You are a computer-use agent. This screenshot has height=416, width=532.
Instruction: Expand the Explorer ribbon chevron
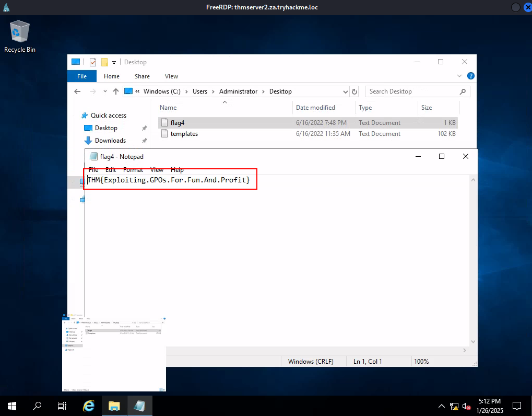[x=459, y=76]
